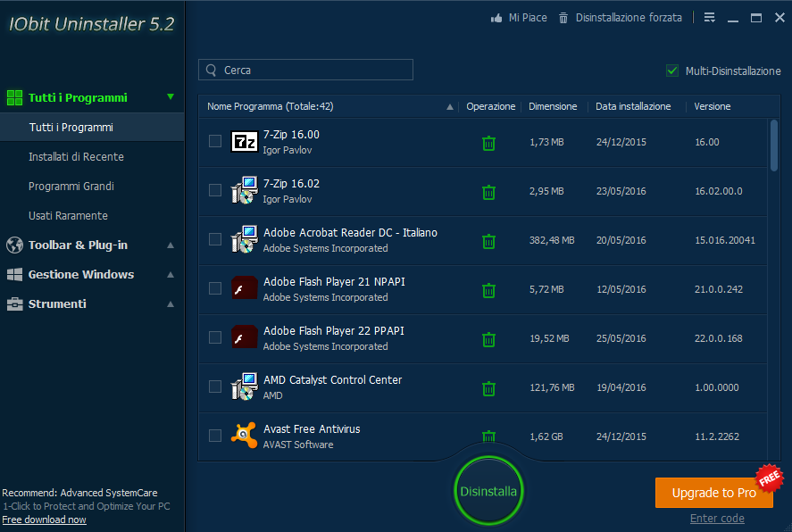Click the program list vertical scrollbar thumb
792x532 pixels.
774,145
